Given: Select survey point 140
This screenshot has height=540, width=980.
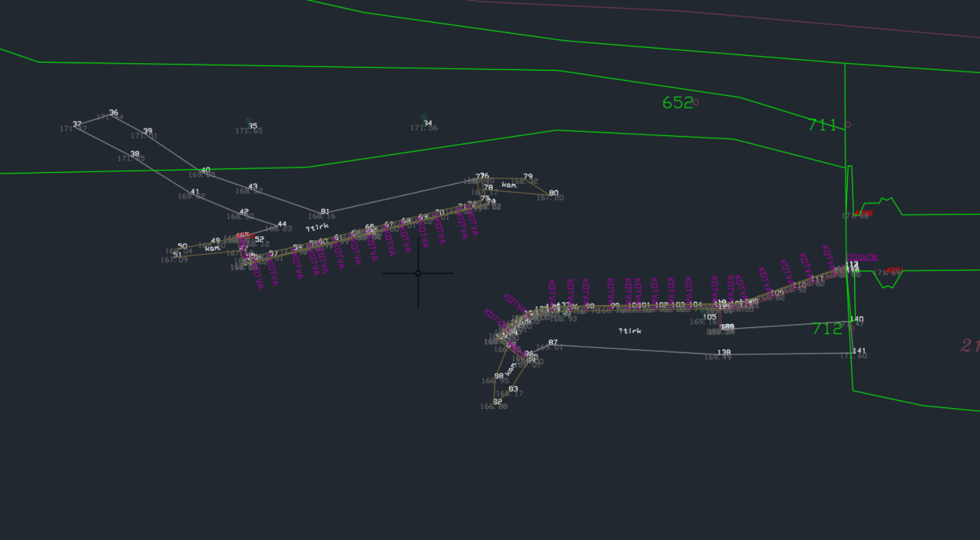Looking at the screenshot, I should coord(857,319).
